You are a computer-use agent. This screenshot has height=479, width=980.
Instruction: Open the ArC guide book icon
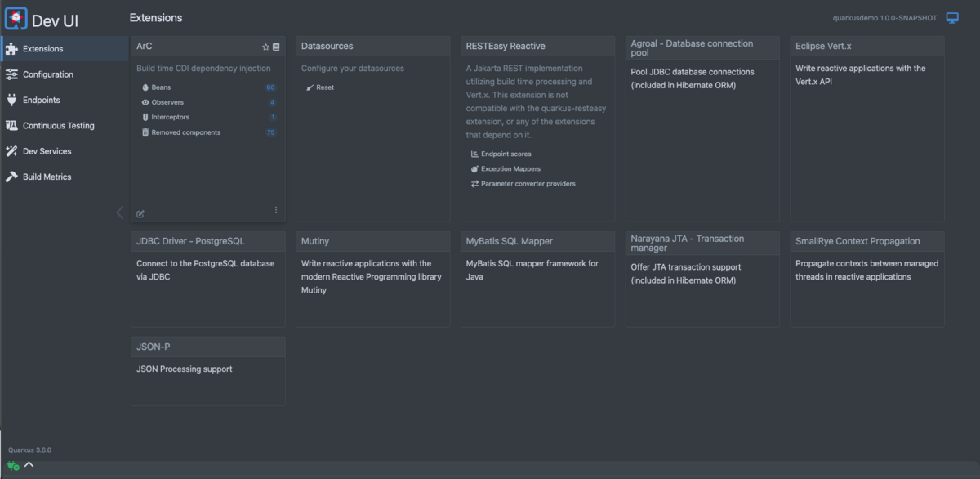pos(276,47)
